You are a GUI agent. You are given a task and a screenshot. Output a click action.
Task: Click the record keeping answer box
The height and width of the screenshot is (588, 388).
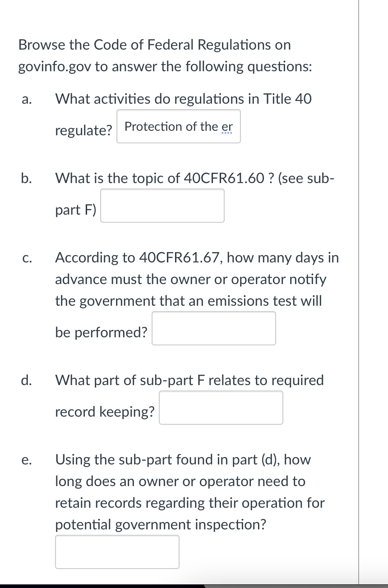[x=221, y=407]
